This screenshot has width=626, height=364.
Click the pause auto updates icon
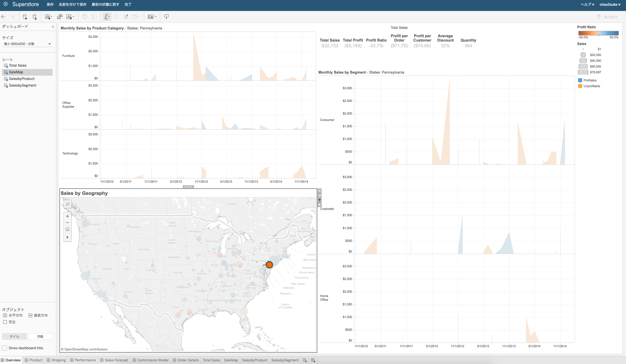tap(35, 17)
